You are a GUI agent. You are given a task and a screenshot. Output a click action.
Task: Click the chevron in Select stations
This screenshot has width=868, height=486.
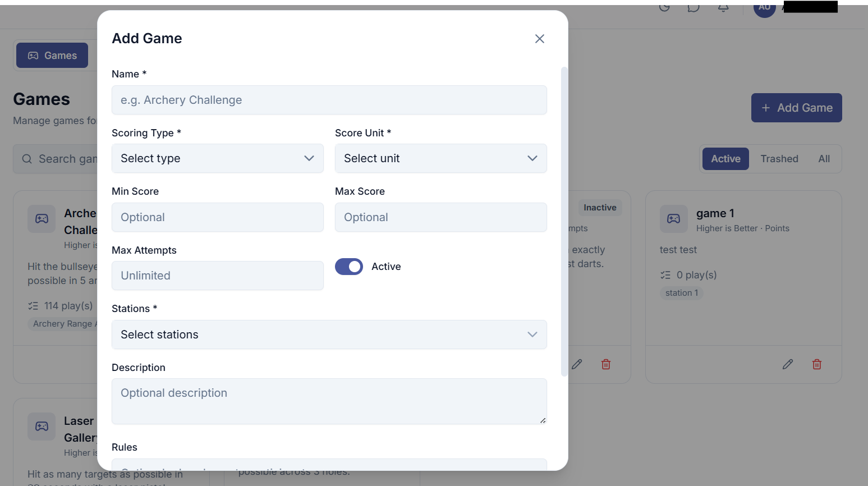click(532, 334)
